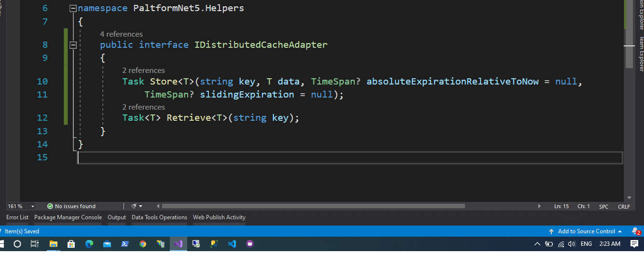This screenshot has height=255, width=644.
Task: Open the Error List tab
Action: (17, 217)
